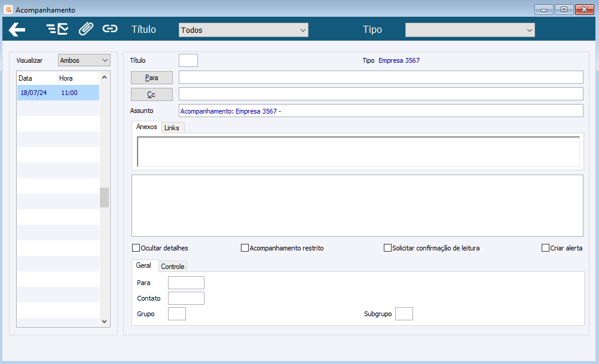Screen dimensions: 599x364
Task: Minimize the Acompanhamento window
Action: (x=543, y=10)
